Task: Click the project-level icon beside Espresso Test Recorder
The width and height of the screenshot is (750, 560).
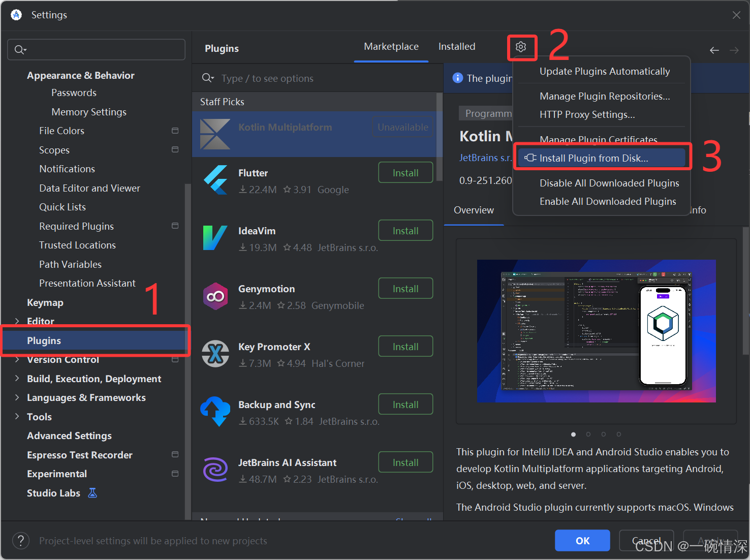Action: 175,454
